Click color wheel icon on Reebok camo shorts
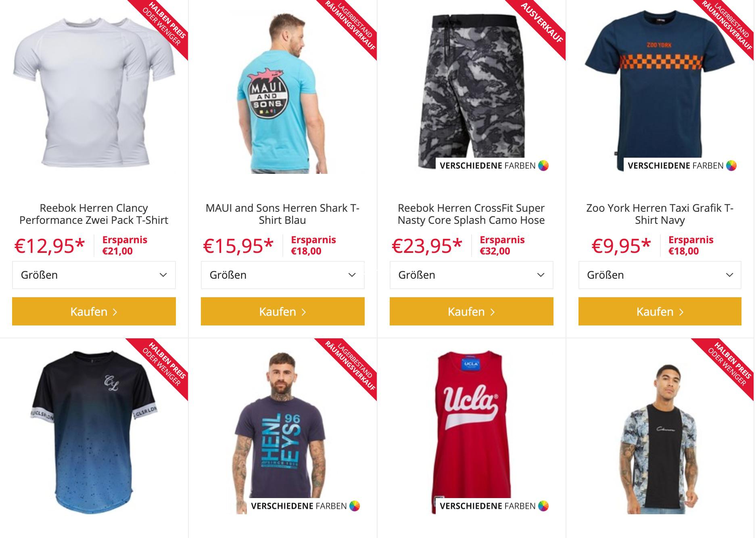Image resolution: width=756 pixels, height=538 pixels. pos(543,166)
